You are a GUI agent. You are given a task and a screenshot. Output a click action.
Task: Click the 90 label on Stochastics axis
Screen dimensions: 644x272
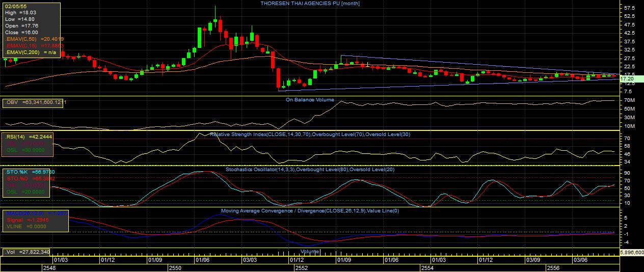point(626,173)
